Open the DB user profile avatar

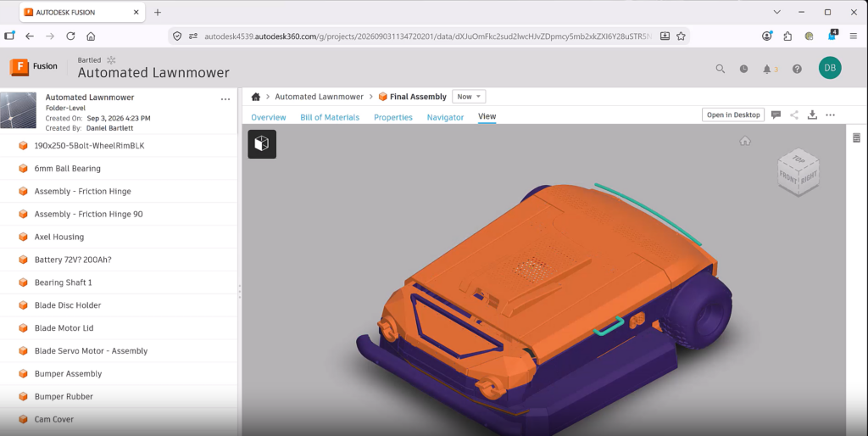(x=830, y=68)
